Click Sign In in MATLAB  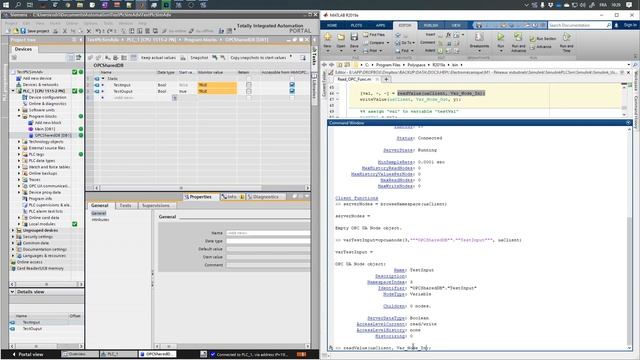point(630,25)
